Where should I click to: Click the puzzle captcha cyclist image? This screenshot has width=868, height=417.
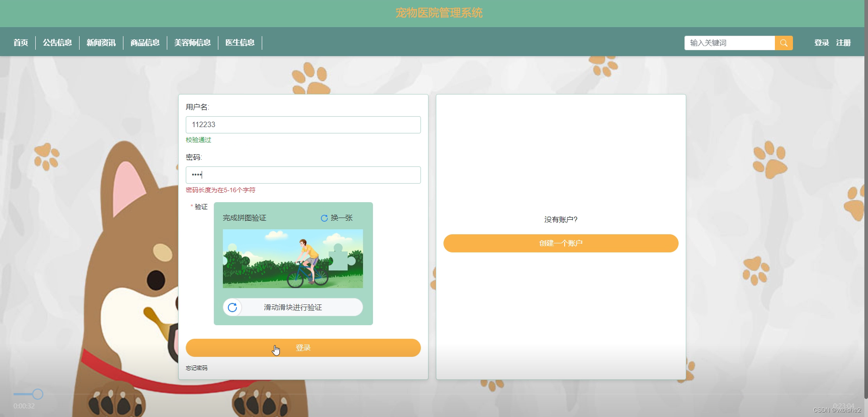tap(293, 259)
